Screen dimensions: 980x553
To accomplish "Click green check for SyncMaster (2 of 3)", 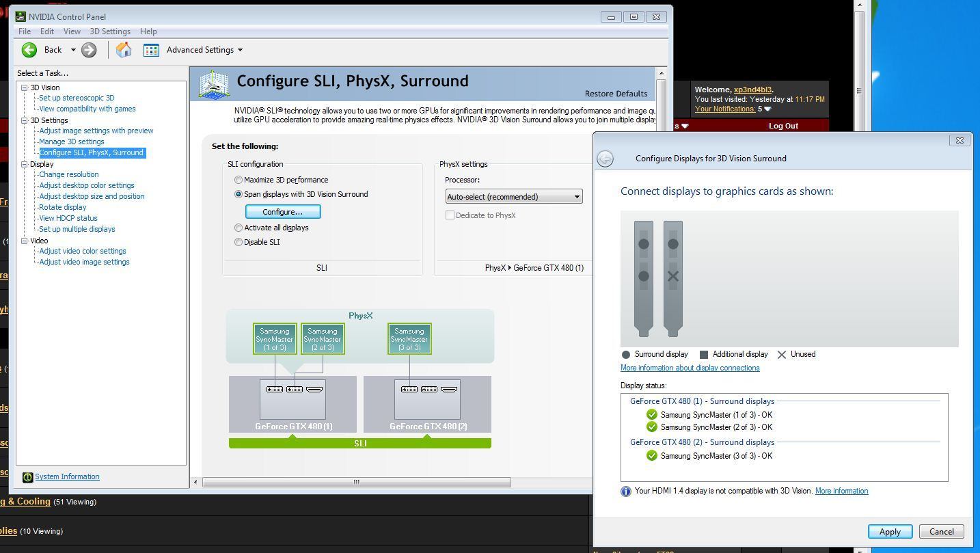I will (x=651, y=427).
